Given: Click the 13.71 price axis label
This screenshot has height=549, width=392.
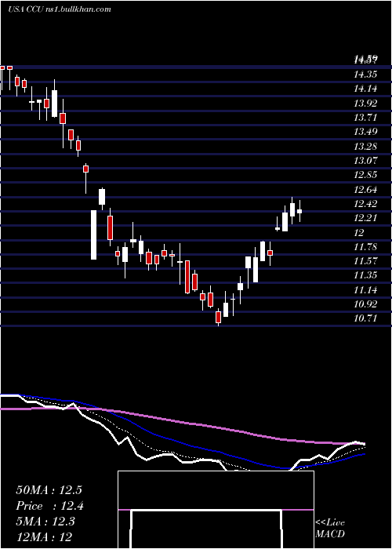Looking at the screenshot, I should click(x=365, y=118).
